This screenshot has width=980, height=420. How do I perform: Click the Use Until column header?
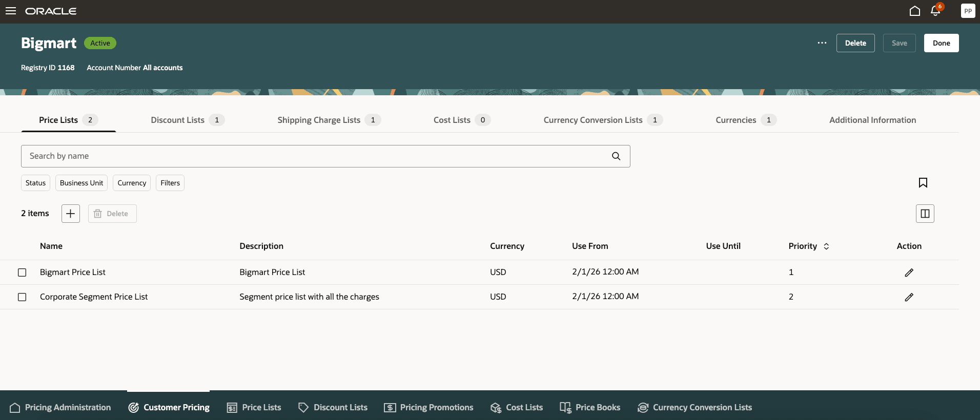click(x=723, y=246)
